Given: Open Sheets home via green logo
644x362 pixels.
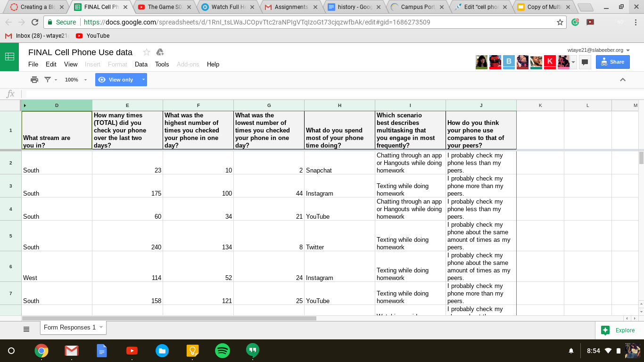Looking at the screenshot, I should click(9, 57).
